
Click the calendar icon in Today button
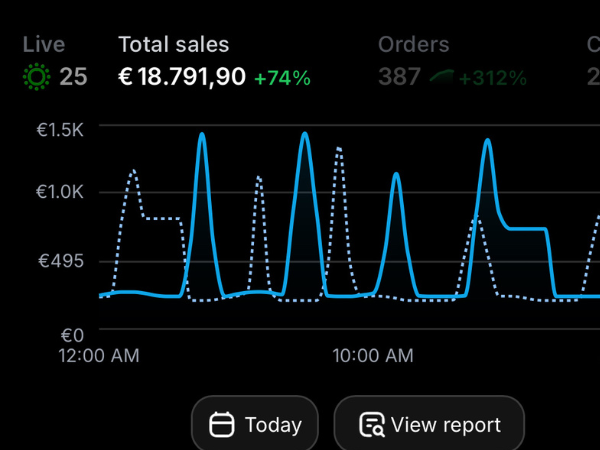point(222,424)
